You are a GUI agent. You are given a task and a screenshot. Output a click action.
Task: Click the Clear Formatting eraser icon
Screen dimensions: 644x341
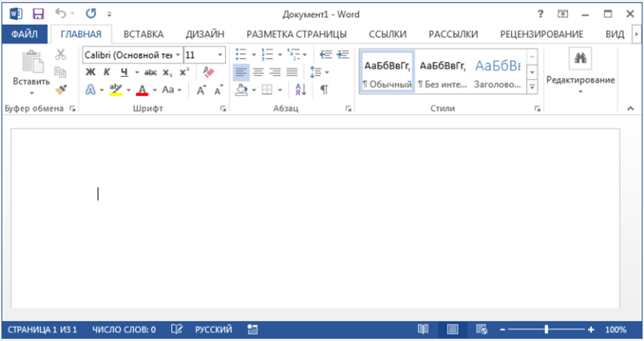[x=207, y=72]
